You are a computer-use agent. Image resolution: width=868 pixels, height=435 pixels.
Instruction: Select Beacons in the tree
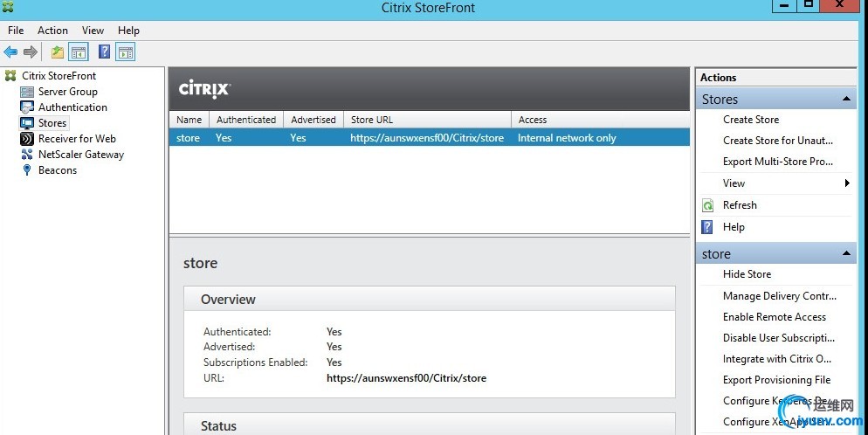pos(58,170)
